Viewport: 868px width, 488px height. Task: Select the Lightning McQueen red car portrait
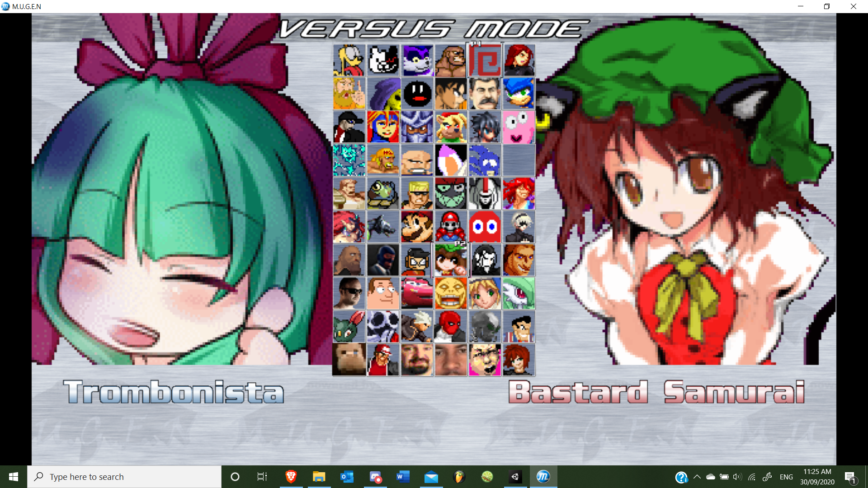[x=417, y=294]
